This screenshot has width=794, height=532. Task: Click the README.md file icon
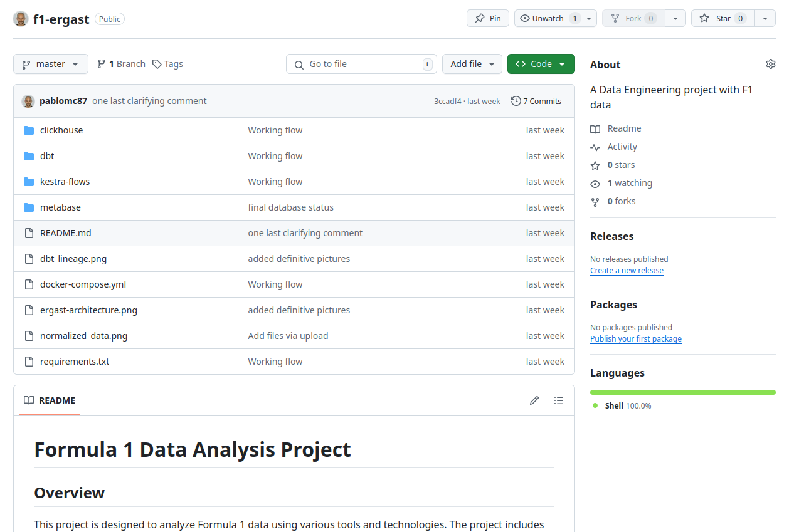pyautogui.click(x=29, y=233)
